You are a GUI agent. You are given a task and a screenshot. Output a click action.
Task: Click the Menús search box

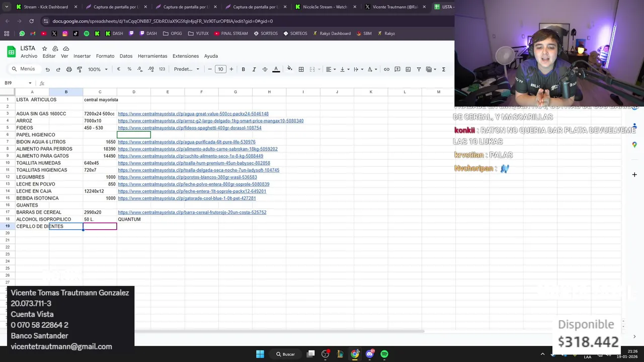[x=24, y=69]
